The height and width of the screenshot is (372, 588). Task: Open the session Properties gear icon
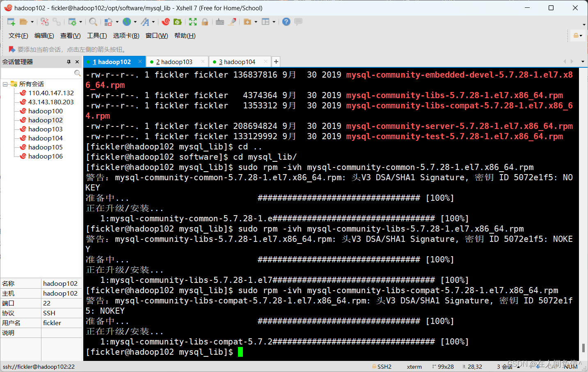tap(72, 22)
